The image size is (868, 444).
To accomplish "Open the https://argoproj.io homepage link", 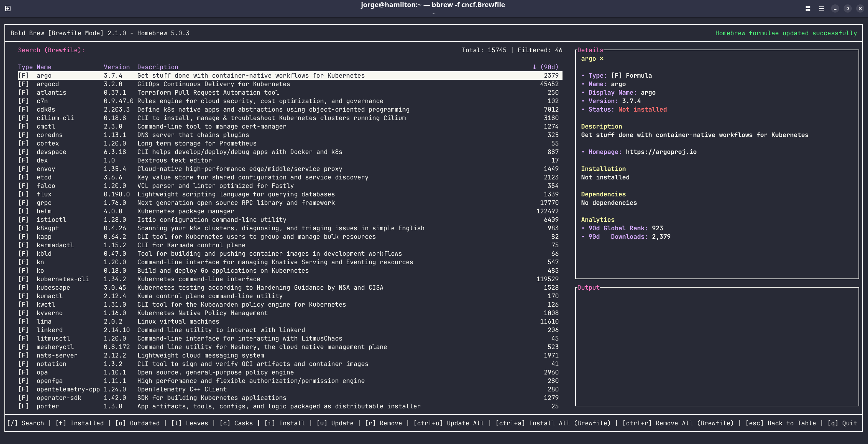I will (661, 152).
